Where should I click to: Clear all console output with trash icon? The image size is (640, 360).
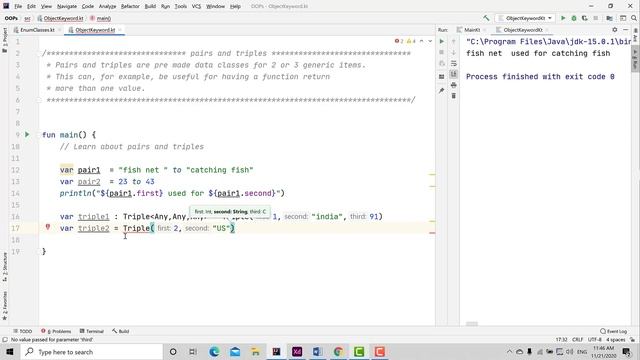tap(453, 96)
